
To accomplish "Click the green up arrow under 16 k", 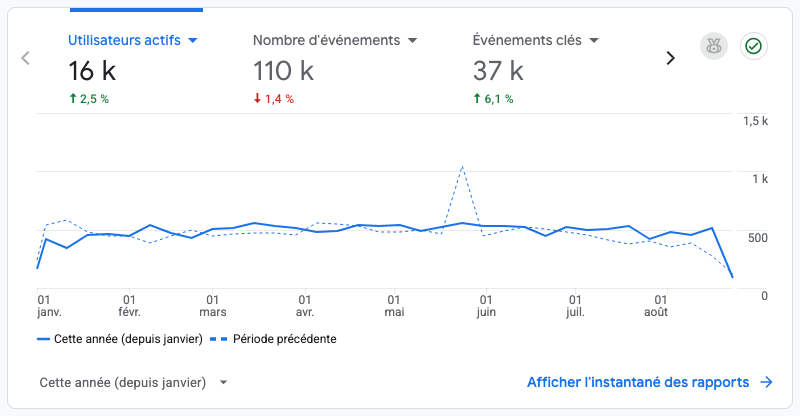I will 72,98.
